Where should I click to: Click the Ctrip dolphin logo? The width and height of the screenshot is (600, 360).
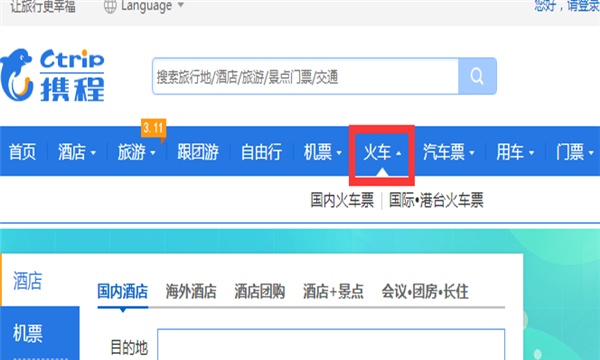[x=16, y=75]
